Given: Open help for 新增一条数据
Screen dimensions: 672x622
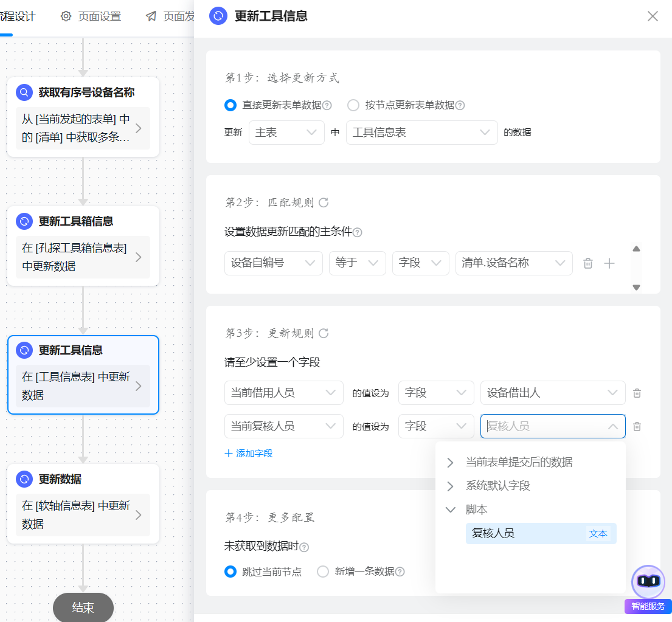Looking at the screenshot, I should pos(400,572).
